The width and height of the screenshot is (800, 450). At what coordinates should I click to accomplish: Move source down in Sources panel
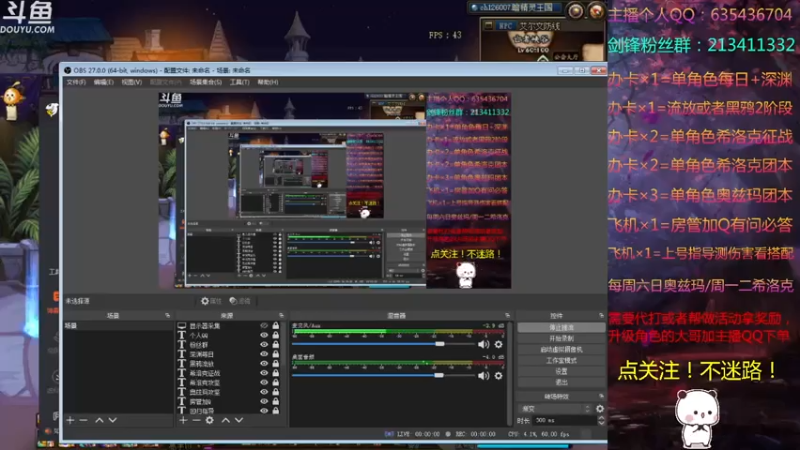tap(239, 420)
